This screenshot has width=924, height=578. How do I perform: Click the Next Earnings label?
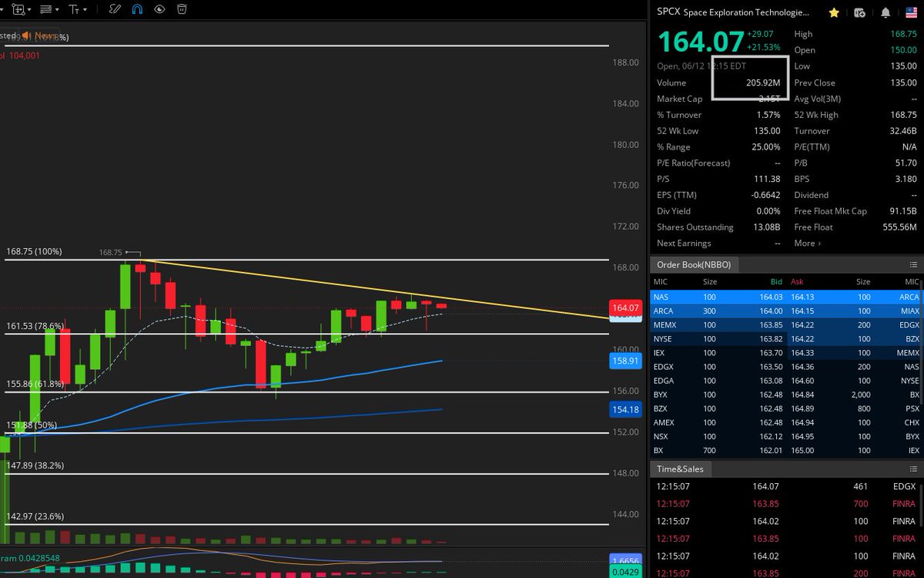(x=684, y=244)
